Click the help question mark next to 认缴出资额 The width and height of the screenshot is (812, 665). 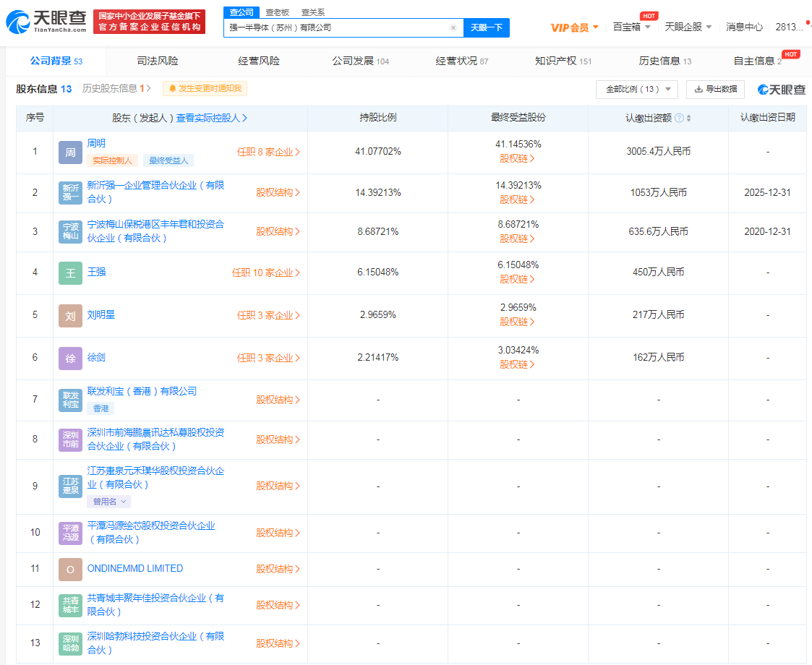[x=679, y=119]
